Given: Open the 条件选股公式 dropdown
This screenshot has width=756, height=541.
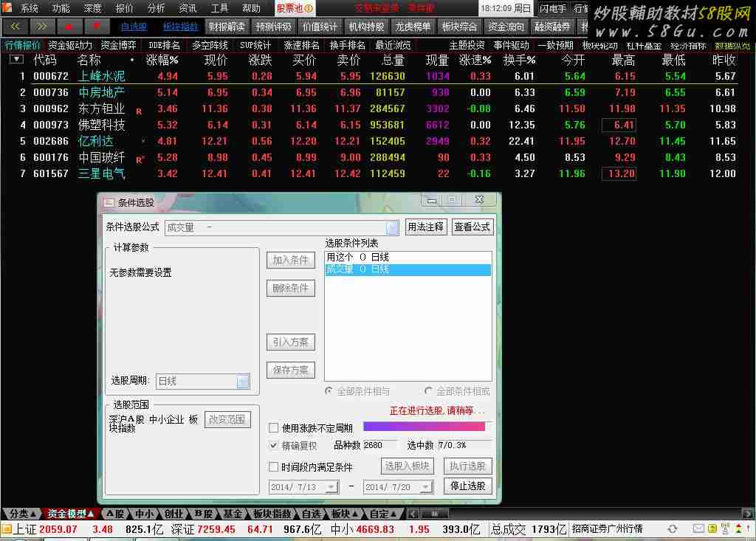Looking at the screenshot, I should [x=392, y=227].
